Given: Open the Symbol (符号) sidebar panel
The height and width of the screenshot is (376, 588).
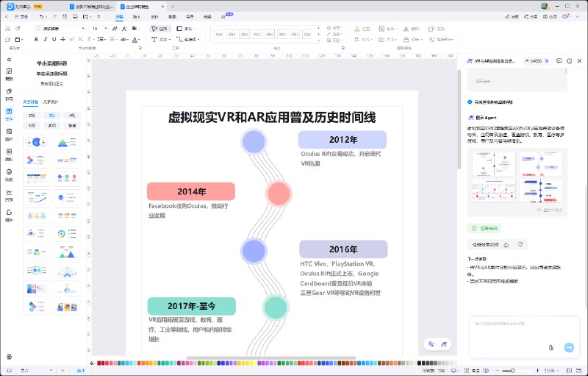Looking at the screenshot, I should pos(9,94).
